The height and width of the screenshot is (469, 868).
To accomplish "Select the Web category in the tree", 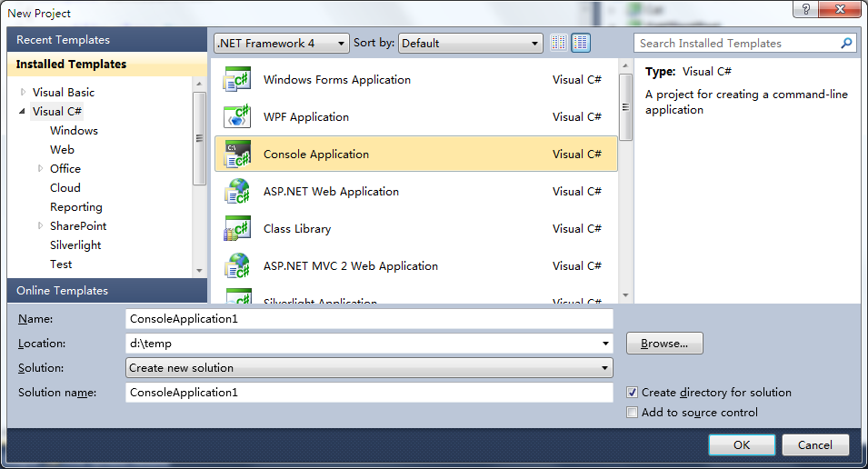I will point(62,149).
